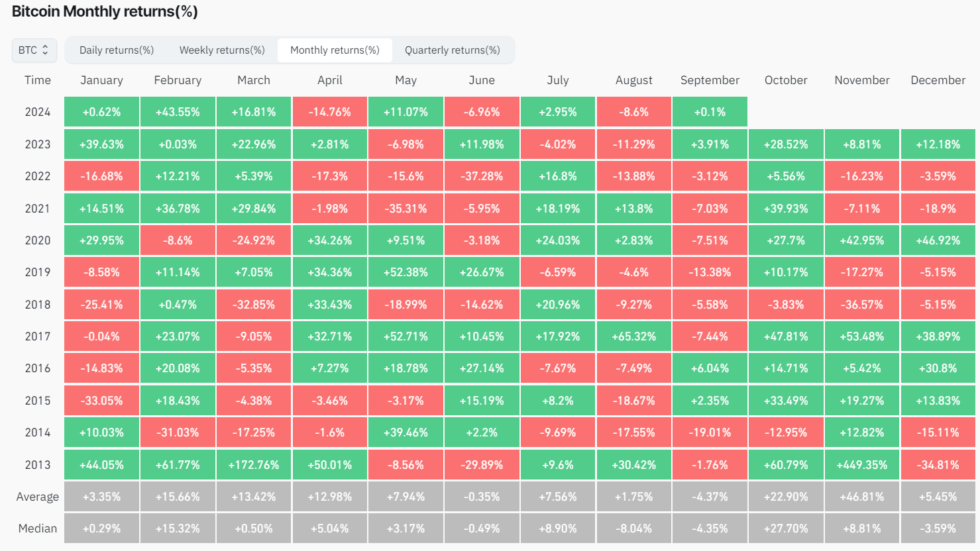The image size is (980, 551).
Task: Click the September 2024 cell +0.1%
Action: coord(710,112)
